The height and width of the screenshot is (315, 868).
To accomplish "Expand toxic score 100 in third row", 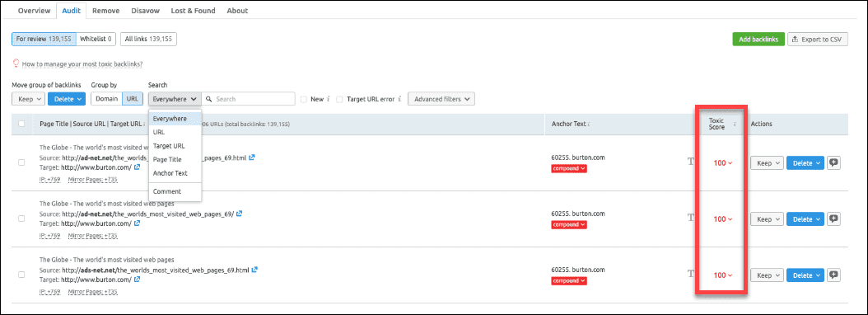I will click(x=723, y=275).
